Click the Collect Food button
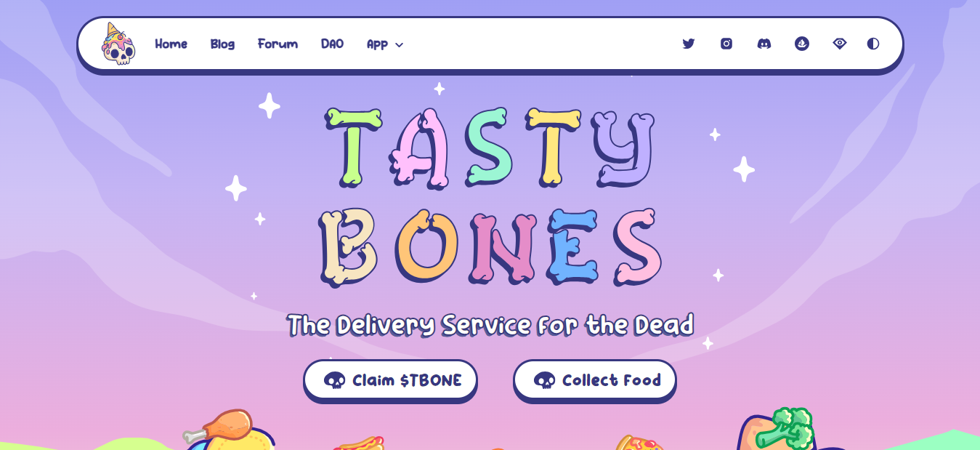The width and height of the screenshot is (980, 450). pos(595,380)
